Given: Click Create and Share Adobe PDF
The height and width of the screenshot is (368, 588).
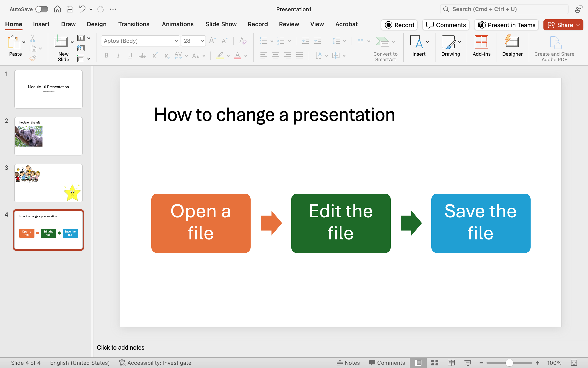Looking at the screenshot, I should pos(554,49).
